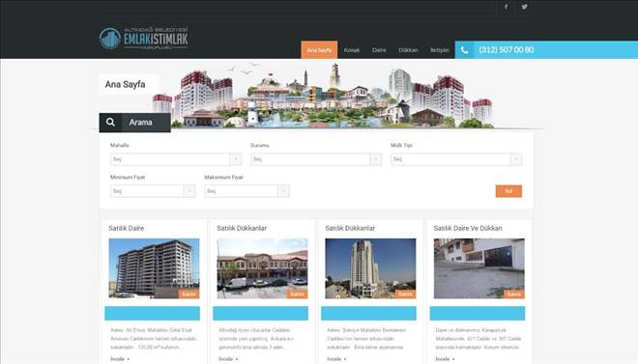638x364 pixels.
Task: Expand the Mahalle dropdown arrow
Action: [x=235, y=159]
